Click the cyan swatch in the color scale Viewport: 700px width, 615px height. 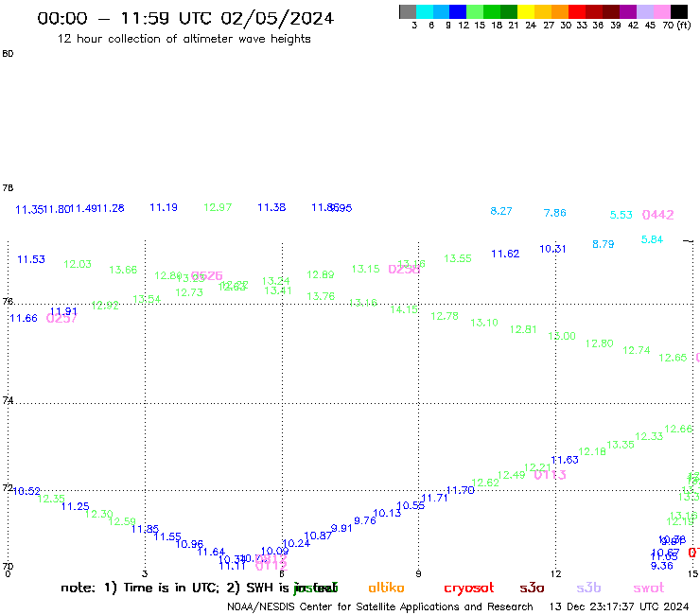pyautogui.click(x=425, y=11)
